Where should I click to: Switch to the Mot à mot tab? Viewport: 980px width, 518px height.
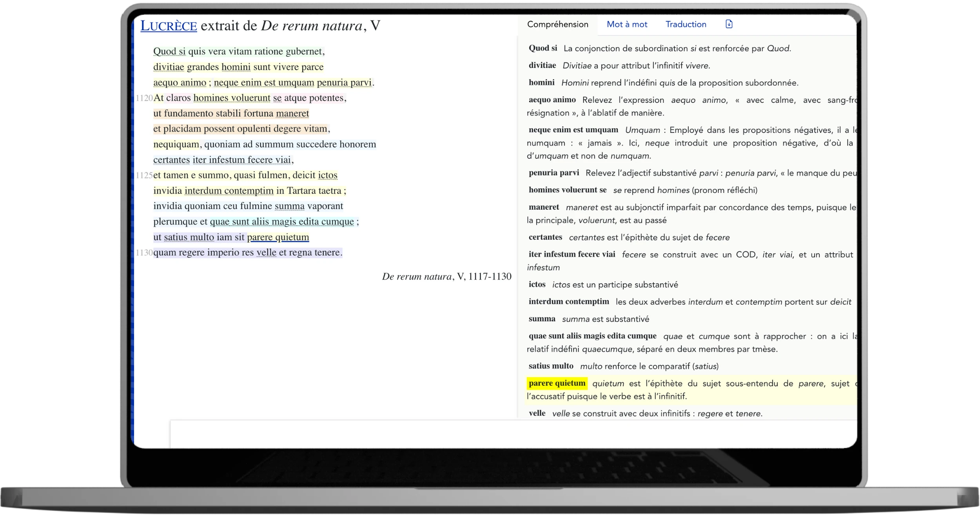pyautogui.click(x=626, y=24)
